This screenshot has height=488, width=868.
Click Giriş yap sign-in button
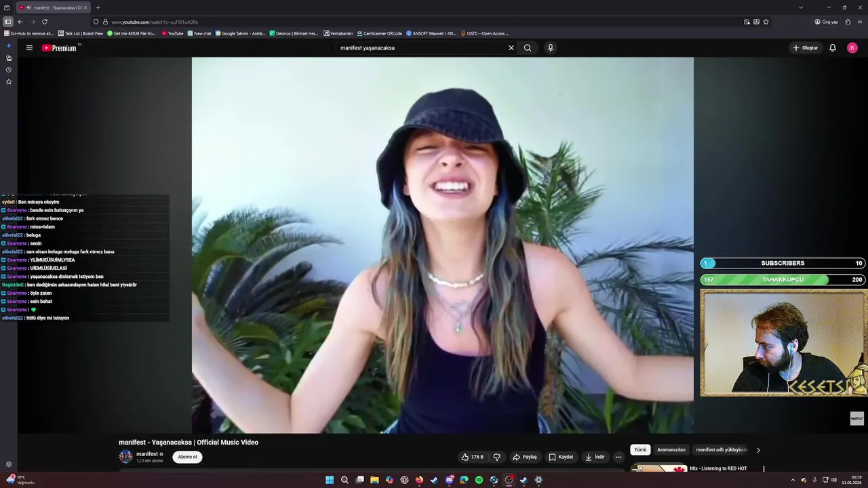click(x=827, y=22)
